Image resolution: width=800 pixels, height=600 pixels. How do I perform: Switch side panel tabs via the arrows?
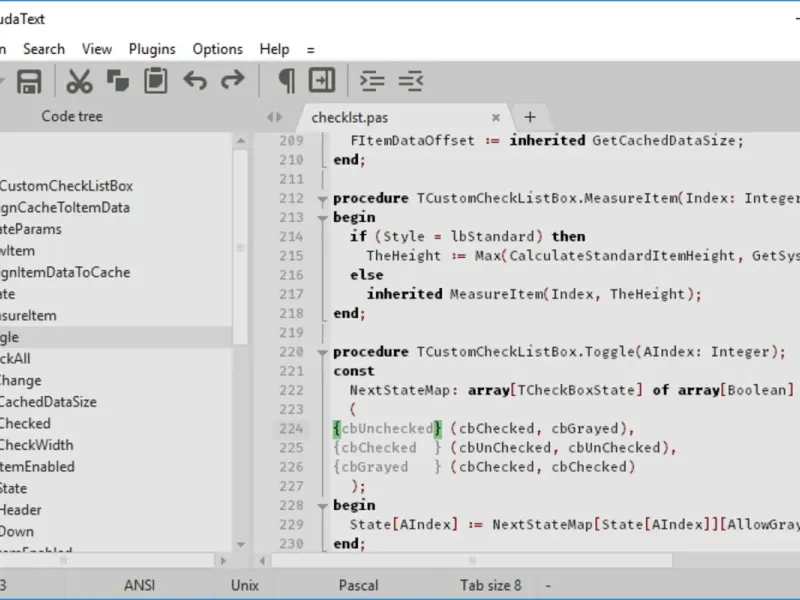point(274,117)
